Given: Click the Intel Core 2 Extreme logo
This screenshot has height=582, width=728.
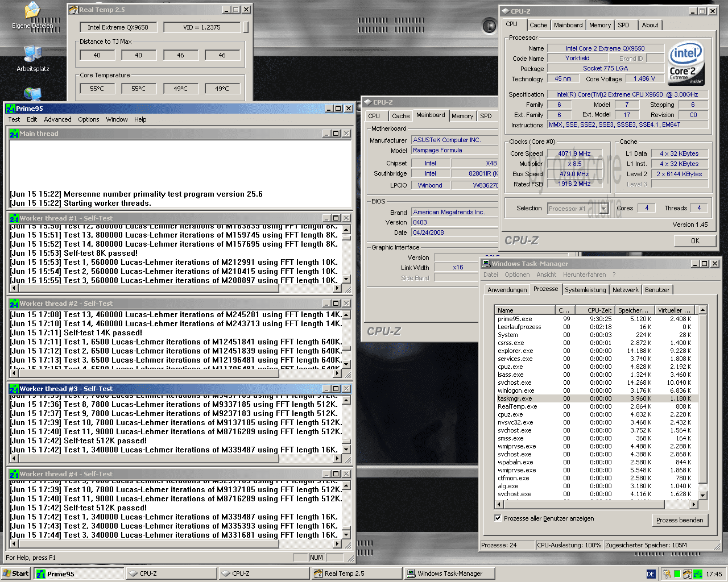Looking at the screenshot, I should coord(686,64).
